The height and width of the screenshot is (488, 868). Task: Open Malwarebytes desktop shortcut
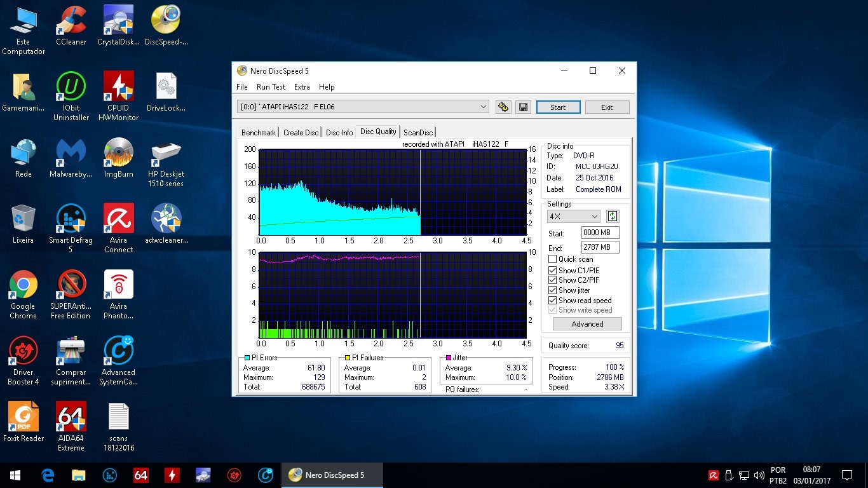(x=71, y=158)
